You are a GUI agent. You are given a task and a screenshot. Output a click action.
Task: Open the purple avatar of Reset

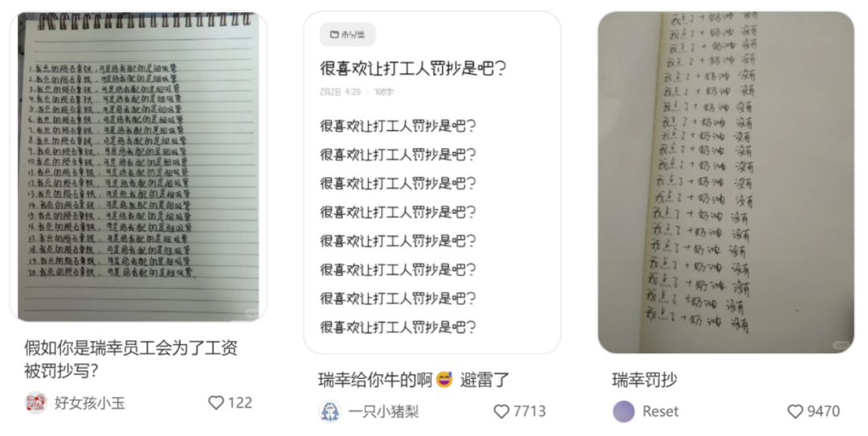click(624, 412)
